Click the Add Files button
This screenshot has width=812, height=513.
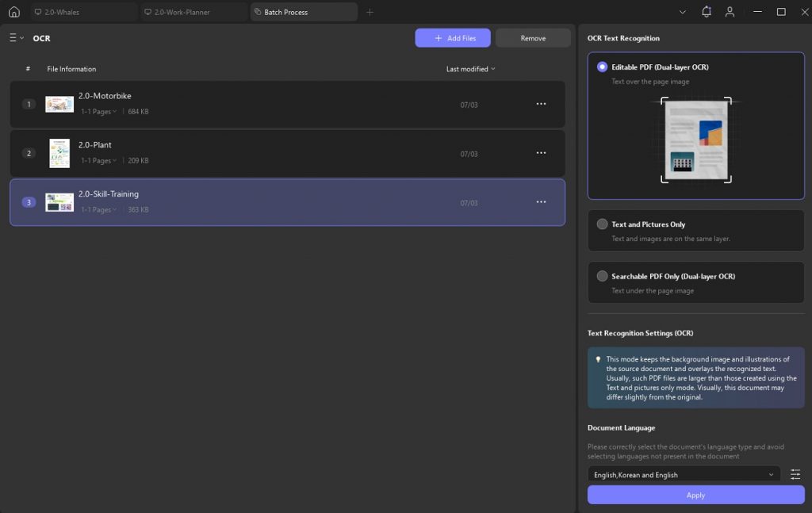coord(453,38)
